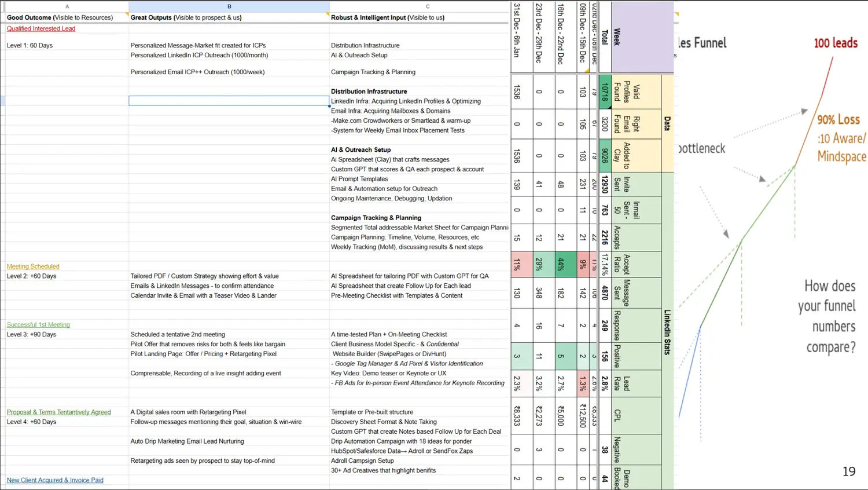The height and width of the screenshot is (490, 868).
Task: Click the ₹12,500 CPL cell
Action: click(x=583, y=415)
